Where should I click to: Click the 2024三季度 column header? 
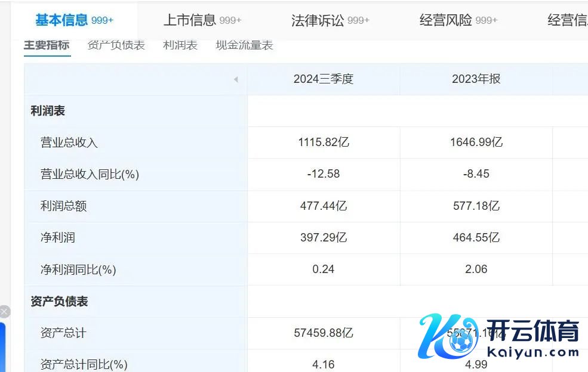(x=324, y=79)
